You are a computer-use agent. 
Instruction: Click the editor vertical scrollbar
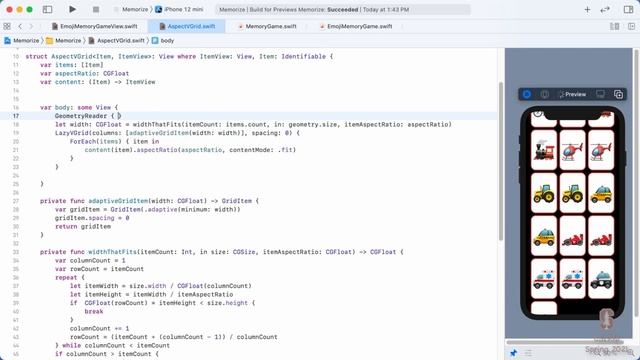tap(501, 161)
